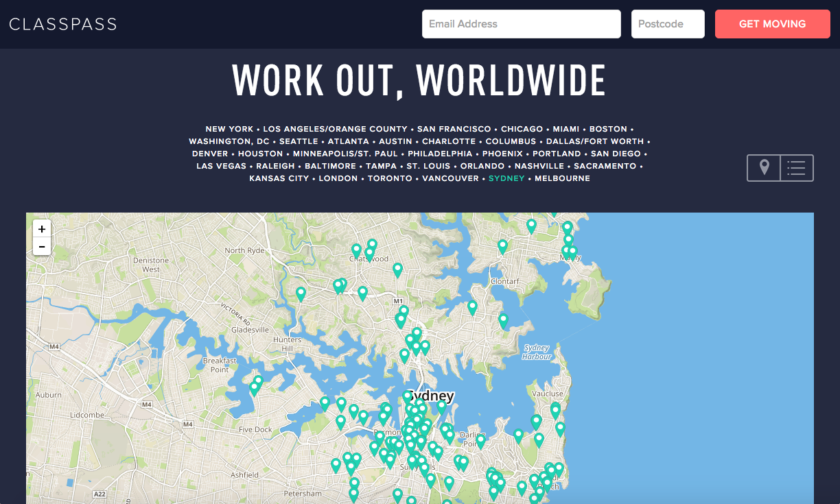Focus the Email Address field
The width and height of the screenshot is (840, 504).
point(522,24)
